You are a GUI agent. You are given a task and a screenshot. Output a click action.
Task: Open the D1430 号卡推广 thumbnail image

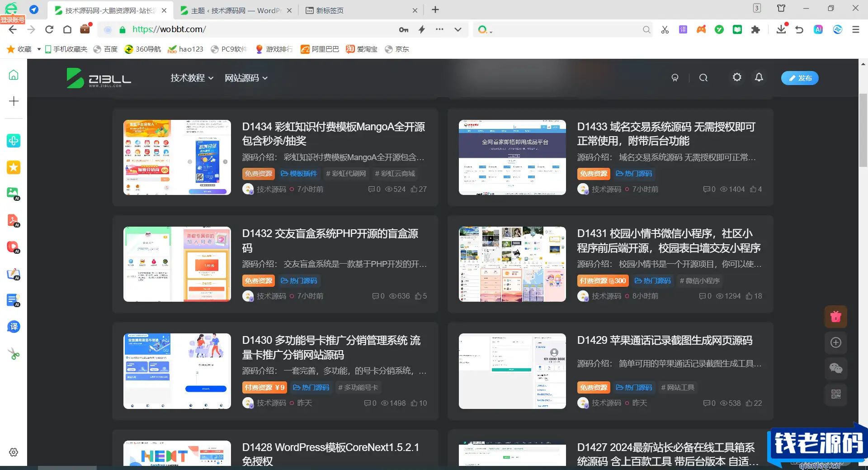[x=177, y=371]
